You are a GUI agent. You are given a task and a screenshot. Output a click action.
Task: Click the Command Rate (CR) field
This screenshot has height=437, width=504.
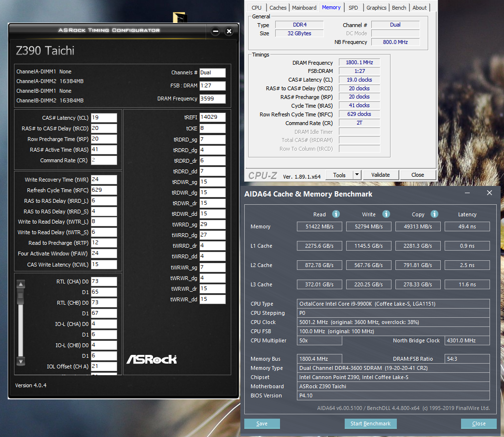pos(104,160)
